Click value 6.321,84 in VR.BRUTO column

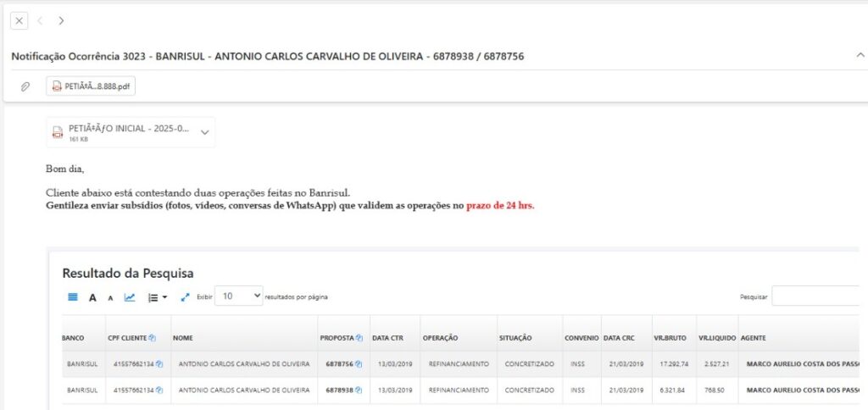pos(672,390)
